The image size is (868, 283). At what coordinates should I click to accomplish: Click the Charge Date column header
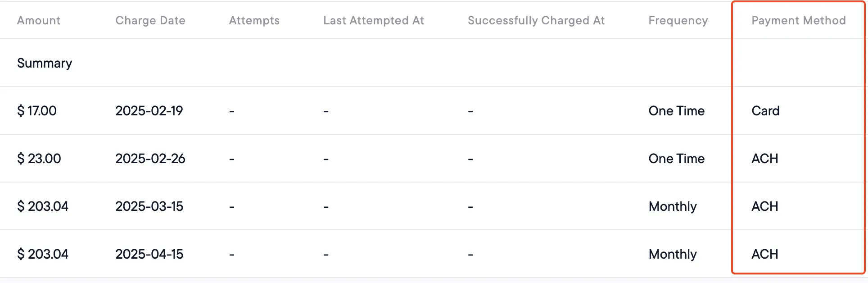point(150,20)
